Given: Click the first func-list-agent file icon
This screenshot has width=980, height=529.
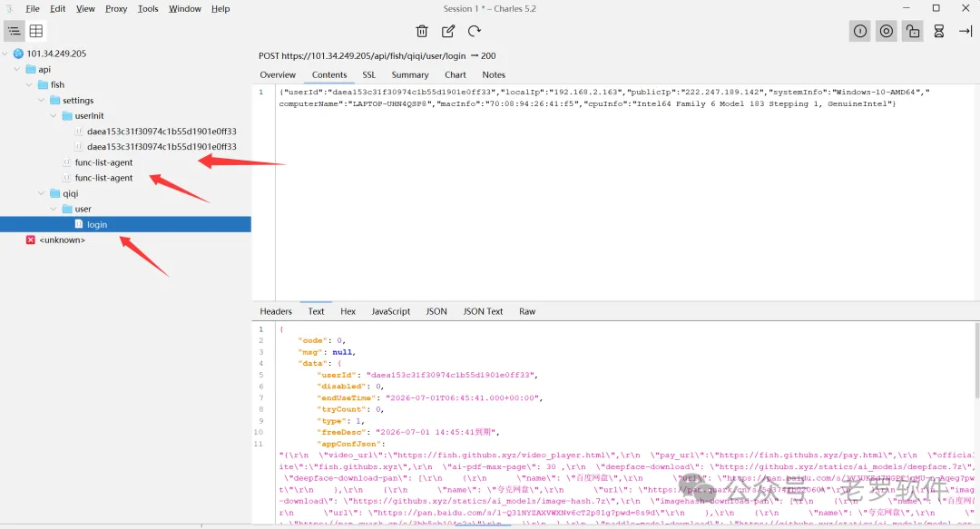Looking at the screenshot, I should click(67, 162).
